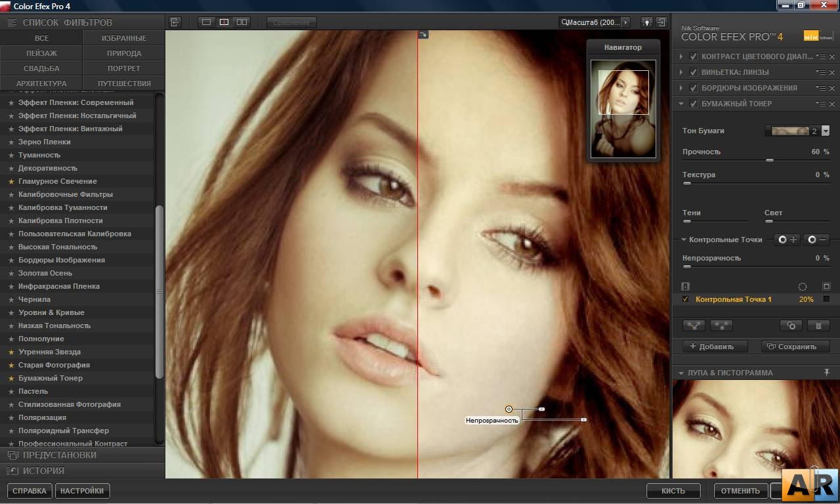Adjust the Прочность slider handle
Screen dimensions: 840x504
769,159
